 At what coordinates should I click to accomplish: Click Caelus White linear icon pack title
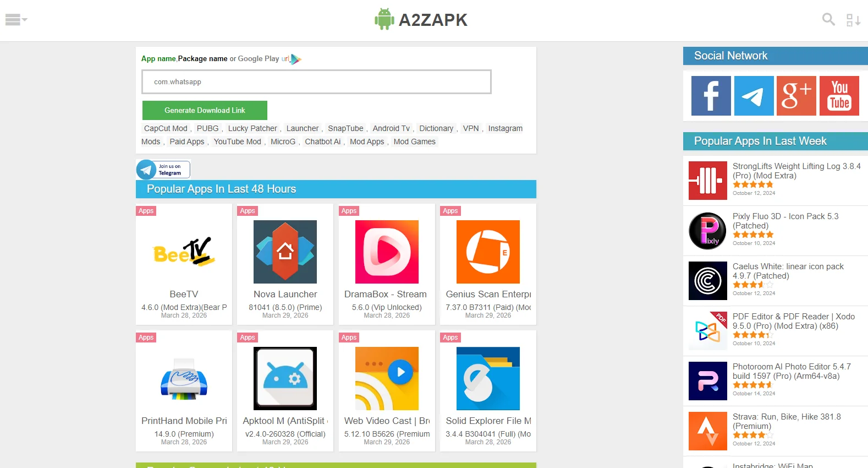(x=788, y=271)
